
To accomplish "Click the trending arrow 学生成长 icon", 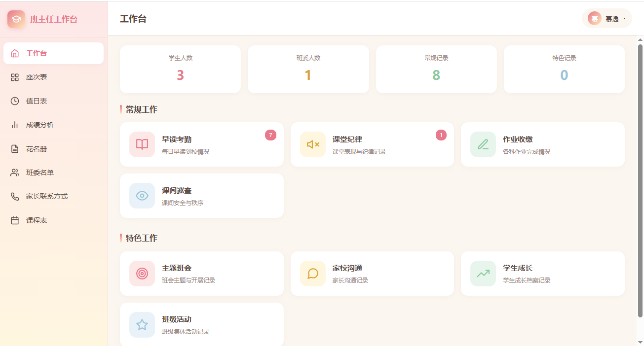I will click(x=483, y=274).
